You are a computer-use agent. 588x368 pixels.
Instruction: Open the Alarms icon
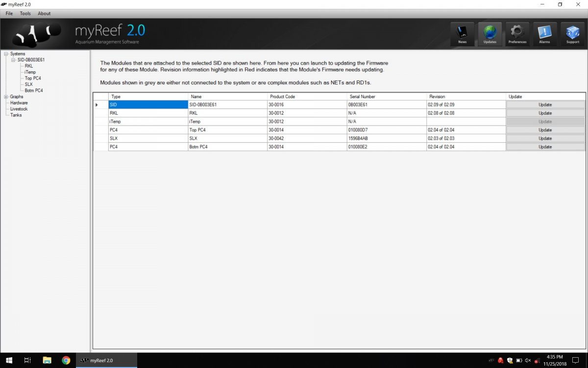click(545, 34)
